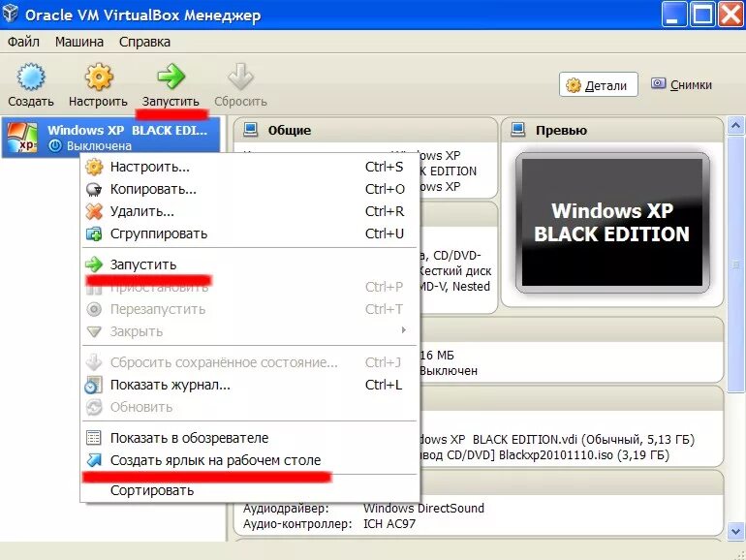Screen dimensions: 746x560
Task: Switch to the Снимки view
Action: tap(682, 84)
